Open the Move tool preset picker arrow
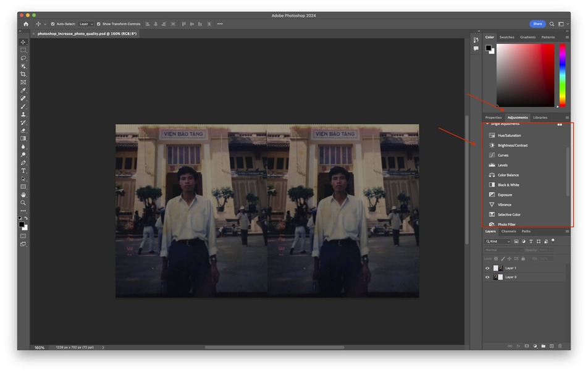 (x=45, y=24)
